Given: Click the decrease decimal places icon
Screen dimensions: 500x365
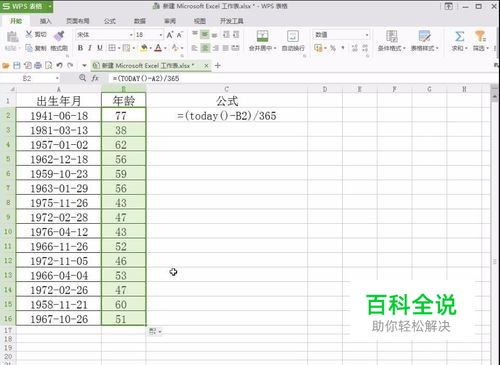Looking at the screenshot, I should (365, 48).
